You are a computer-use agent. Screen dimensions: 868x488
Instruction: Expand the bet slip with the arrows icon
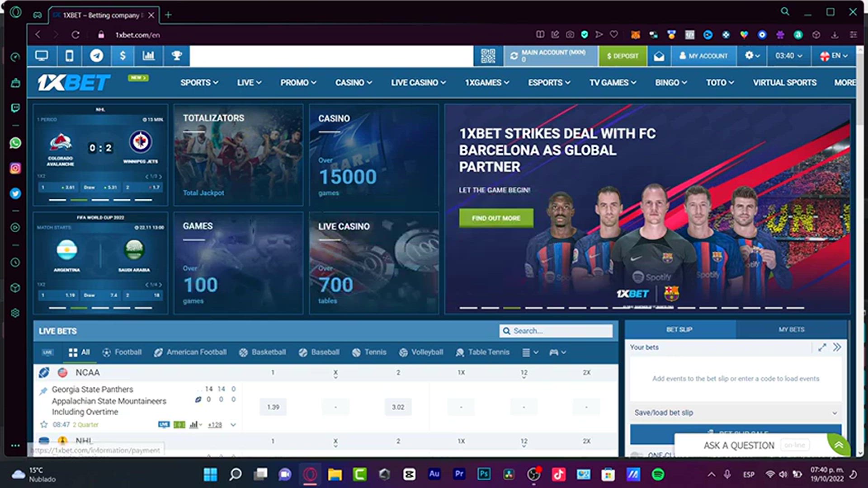pyautogui.click(x=822, y=347)
